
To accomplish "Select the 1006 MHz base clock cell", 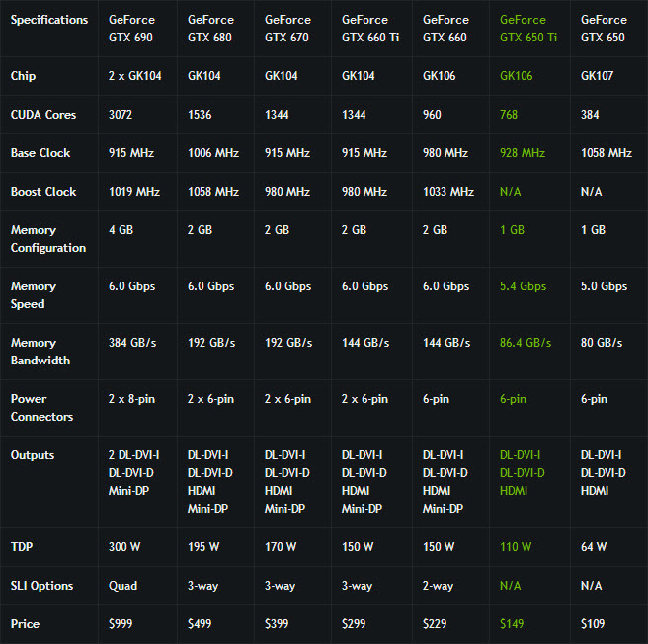I will pyautogui.click(x=213, y=153).
